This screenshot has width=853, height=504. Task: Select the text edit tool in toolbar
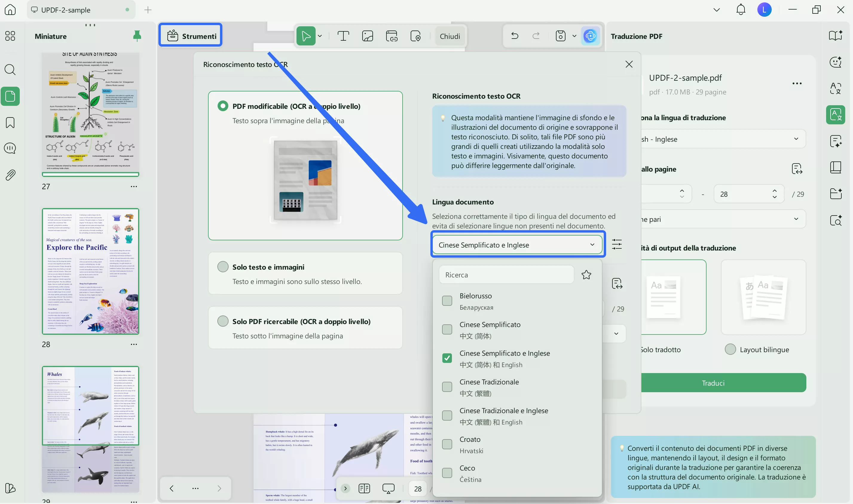343,36
